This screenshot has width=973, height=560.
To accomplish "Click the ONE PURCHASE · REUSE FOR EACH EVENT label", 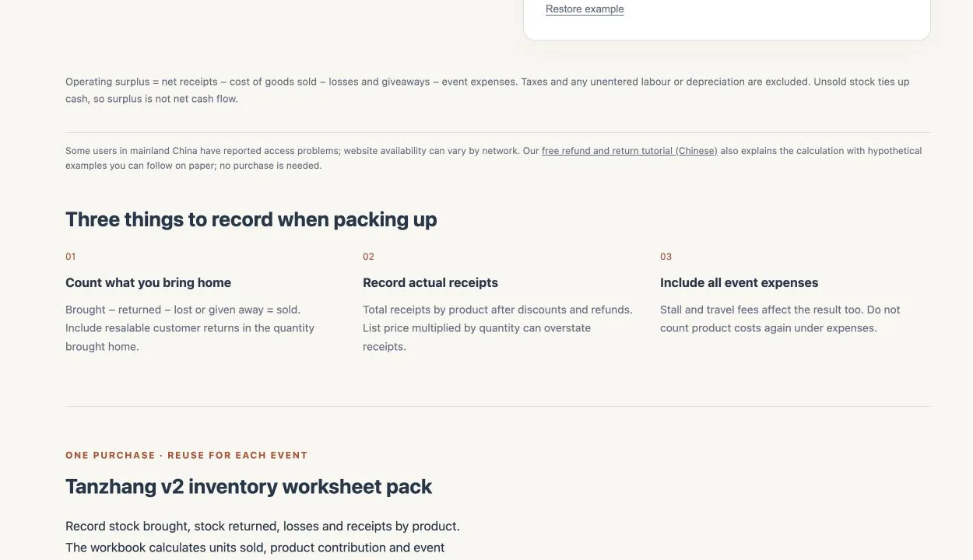I will (187, 456).
